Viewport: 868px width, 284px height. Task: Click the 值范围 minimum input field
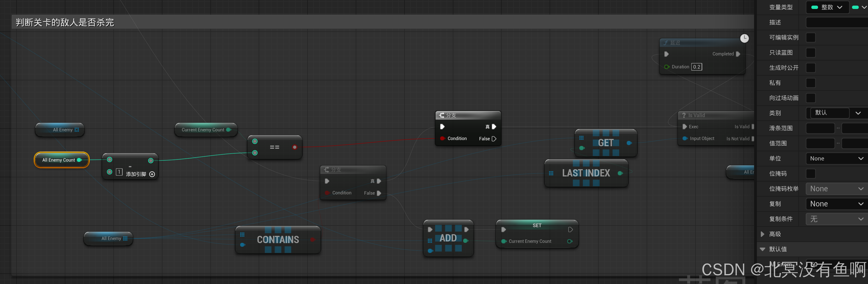820,143
